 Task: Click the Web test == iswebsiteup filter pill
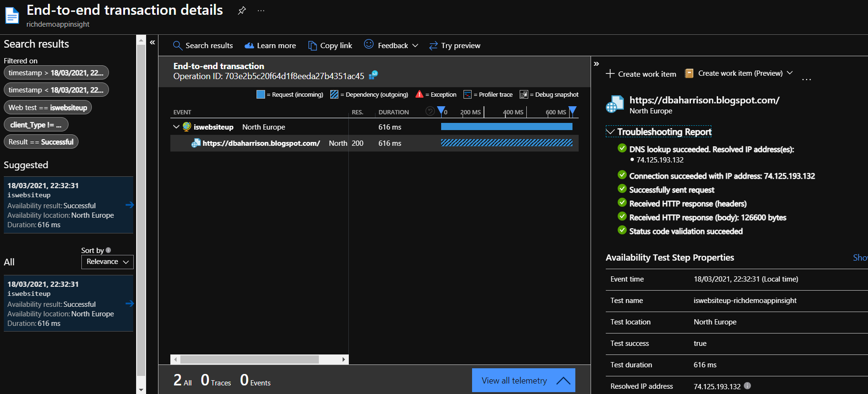48,108
